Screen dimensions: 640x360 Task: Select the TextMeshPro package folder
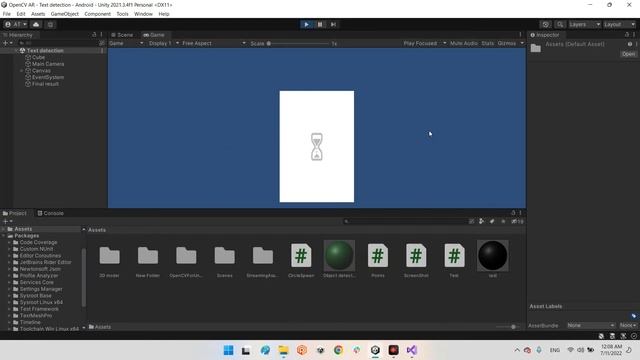tap(36, 316)
